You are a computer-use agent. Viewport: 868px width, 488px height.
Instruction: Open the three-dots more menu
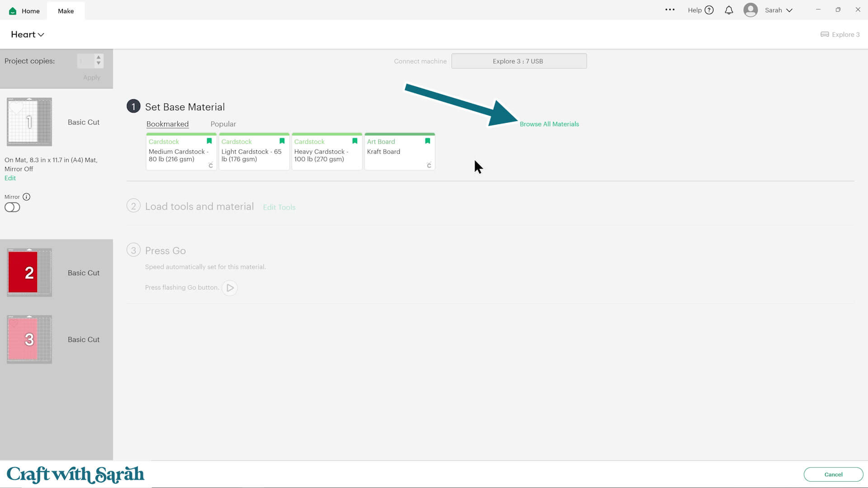(x=670, y=9)
